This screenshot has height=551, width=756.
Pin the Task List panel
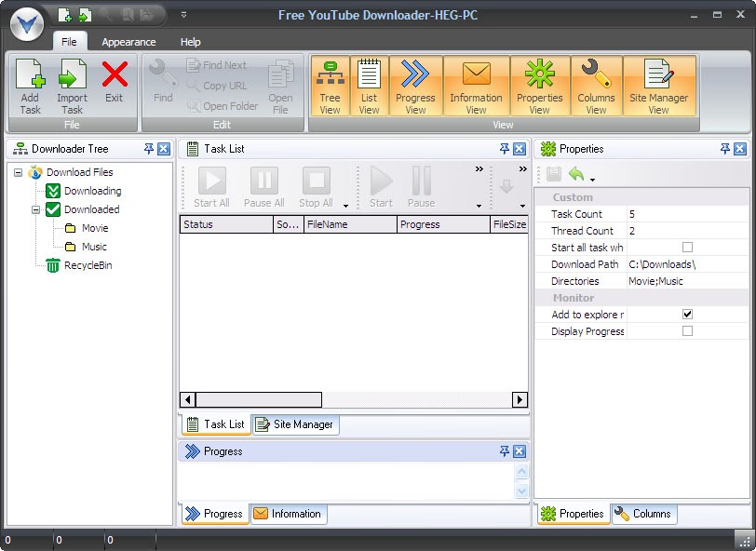coord(505,149)
